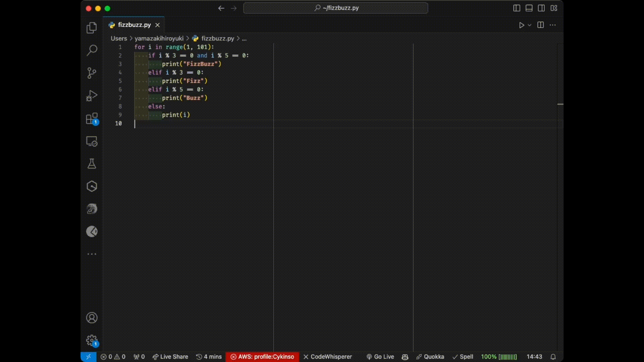Click the minimap scroll slider marker

pyautogui.click(x=560, y=104)
